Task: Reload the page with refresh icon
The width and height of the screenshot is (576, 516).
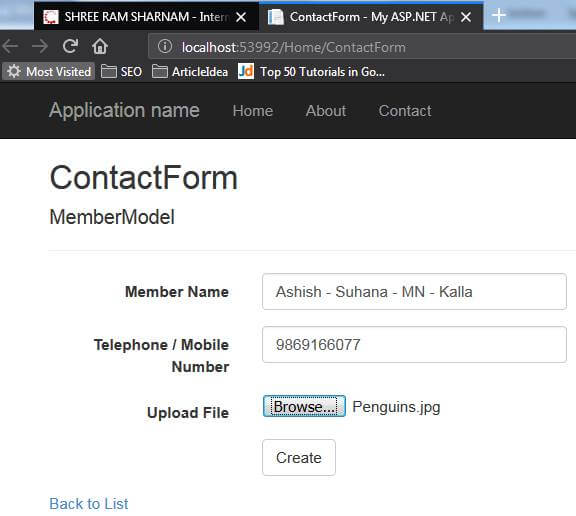Action: point(70,46)
